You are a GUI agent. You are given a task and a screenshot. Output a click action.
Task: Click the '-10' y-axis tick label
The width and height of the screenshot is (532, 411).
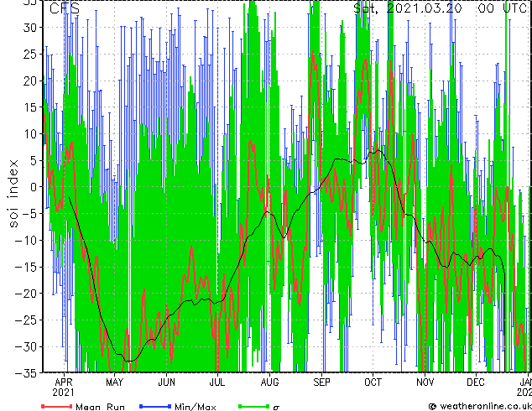pyautogui.click(x=27, y=241)
